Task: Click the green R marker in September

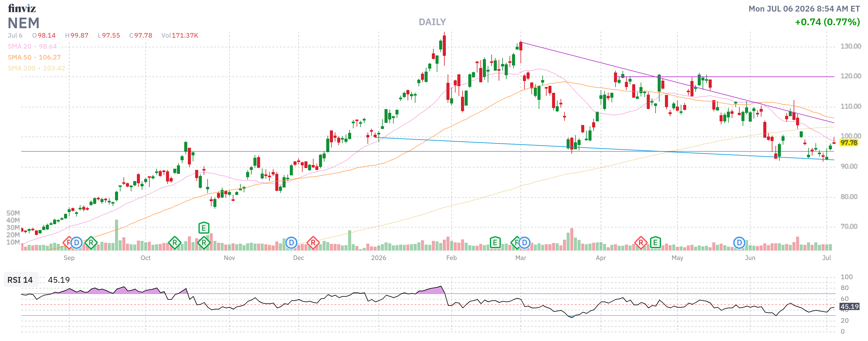Action: (91, 243)
